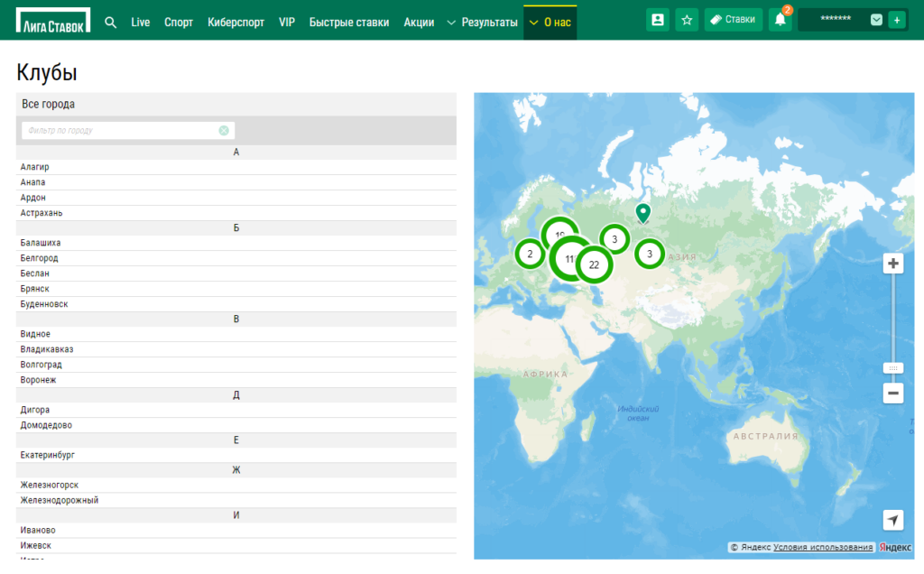The image size is (924, 574).
Task: Select city Буденновск
Action: (236, 304)
